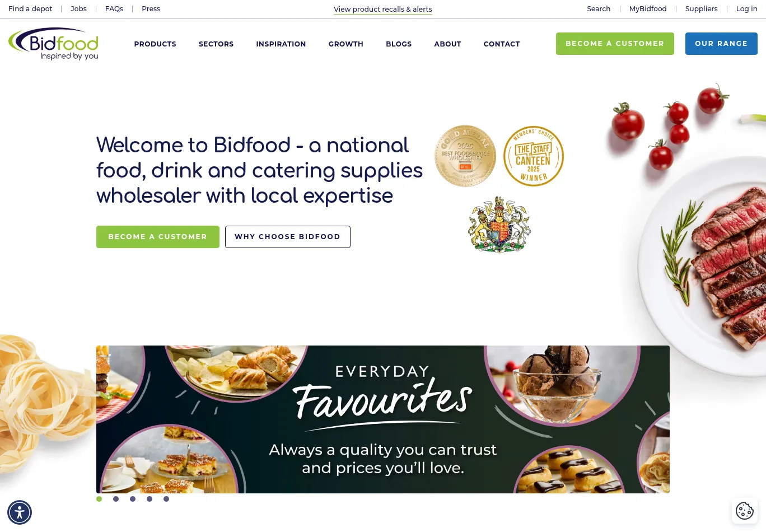Select the first carousel slide dot
The image size is (766, 532).
(x=99, y=499)
